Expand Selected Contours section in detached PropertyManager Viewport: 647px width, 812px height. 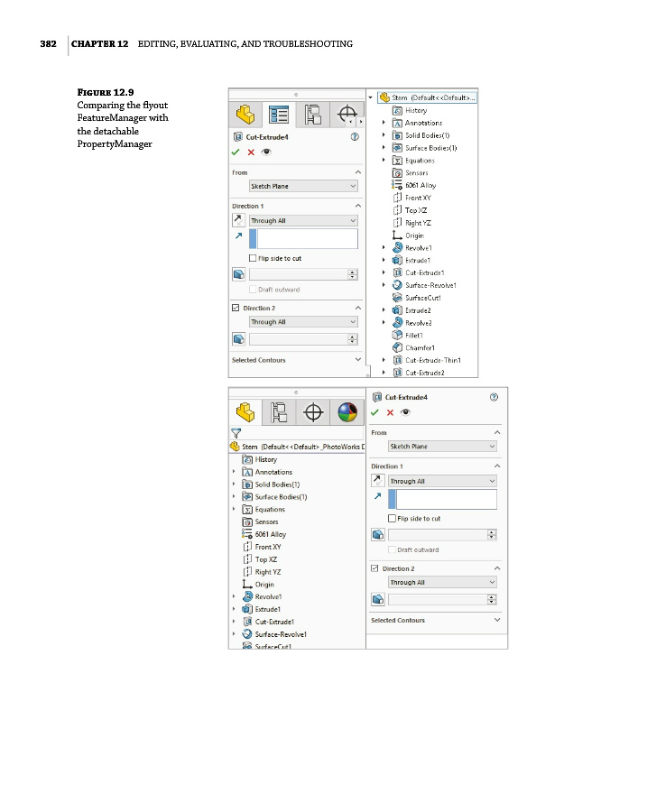pyautogui.click(x=497, y=621)
